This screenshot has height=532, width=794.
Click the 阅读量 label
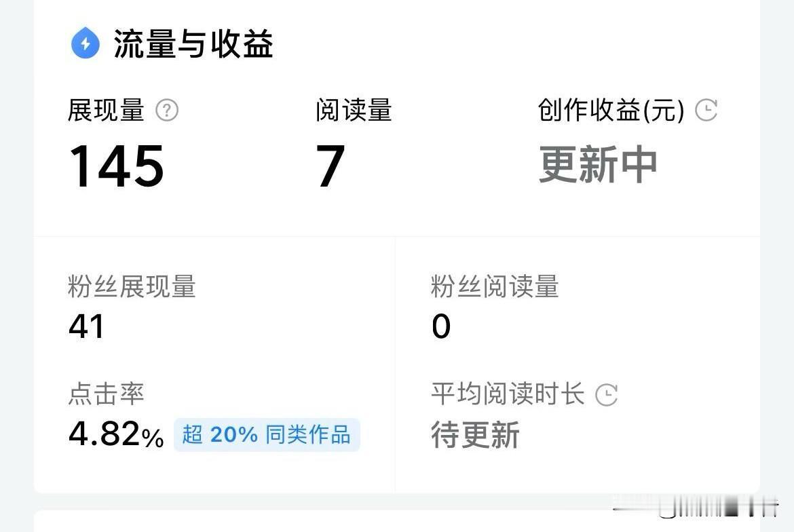click(x=354, y=110)
